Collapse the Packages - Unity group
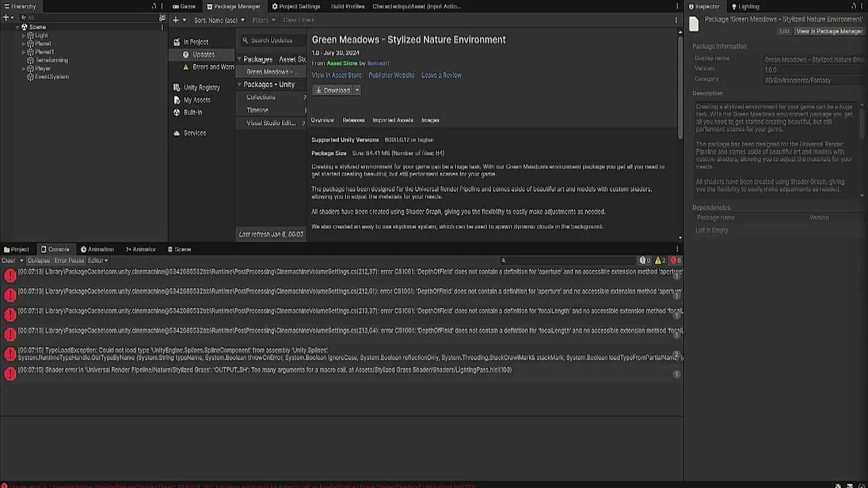 (239, 85)
